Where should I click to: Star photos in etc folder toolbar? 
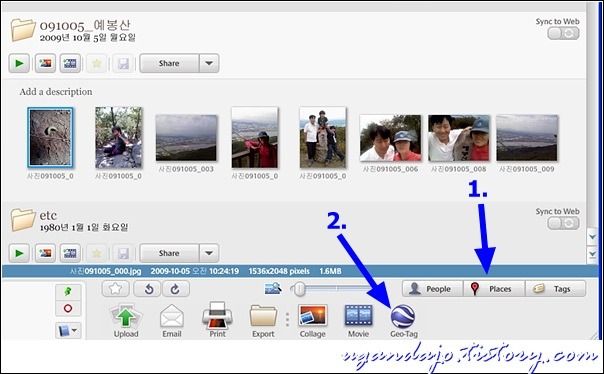(96, 253)
